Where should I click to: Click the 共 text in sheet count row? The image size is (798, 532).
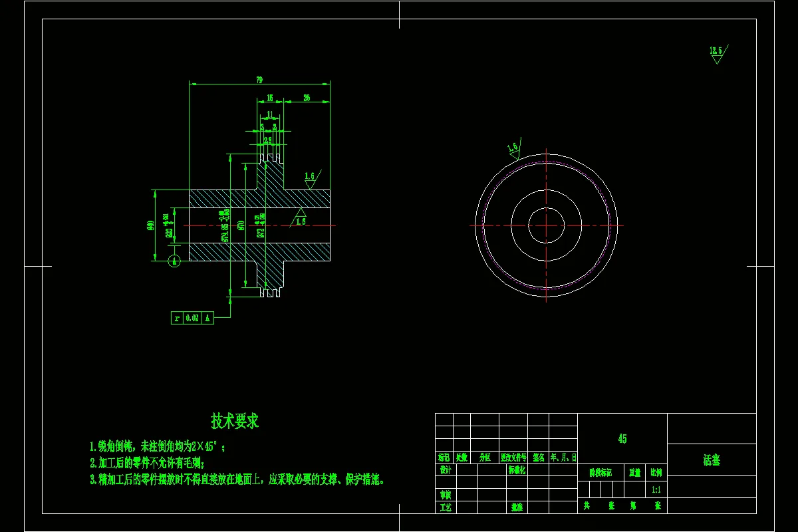click(587, 505)
